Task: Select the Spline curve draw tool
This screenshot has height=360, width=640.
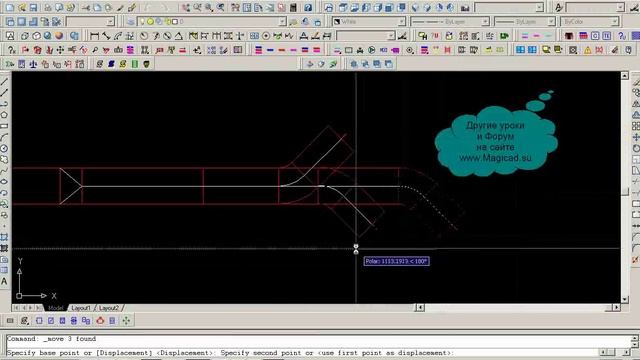Action: 4,171
